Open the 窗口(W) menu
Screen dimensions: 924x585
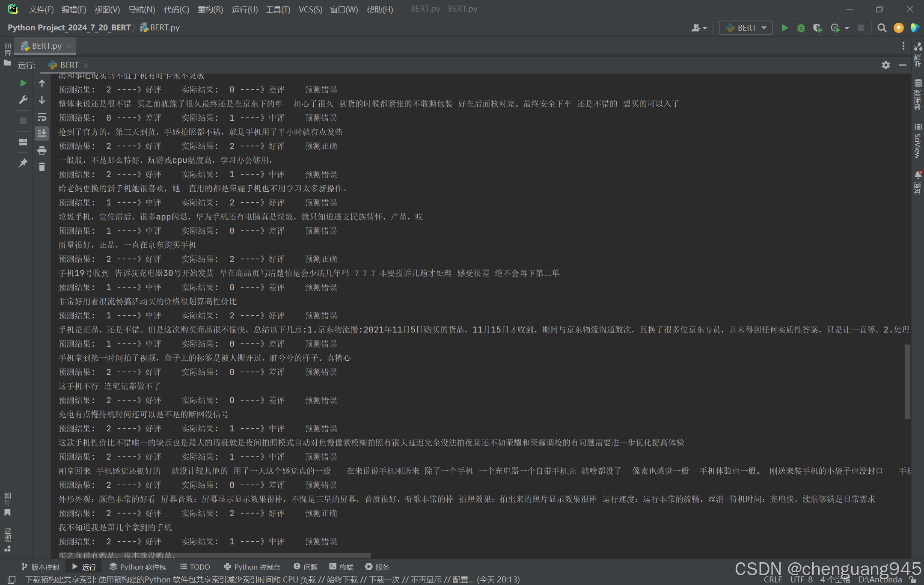point(344,9)
